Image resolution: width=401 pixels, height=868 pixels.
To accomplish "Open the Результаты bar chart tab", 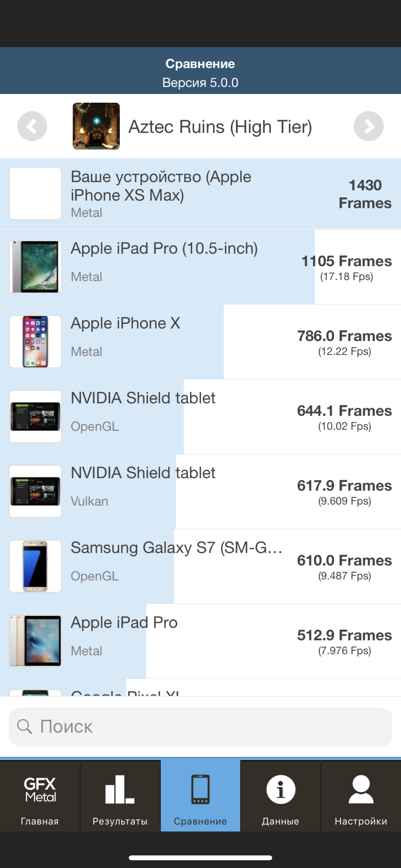I will (120, 796).
